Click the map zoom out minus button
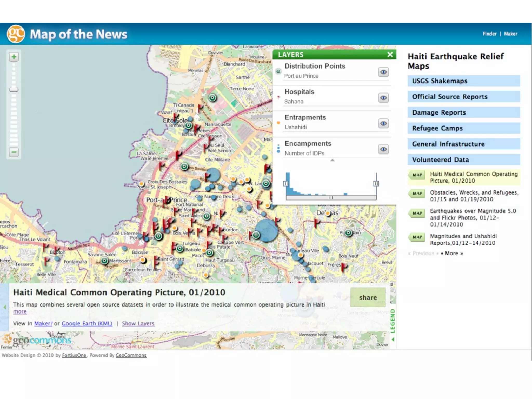Image resolution: width=532 pixels, height=399 pixels. (14, 152)
